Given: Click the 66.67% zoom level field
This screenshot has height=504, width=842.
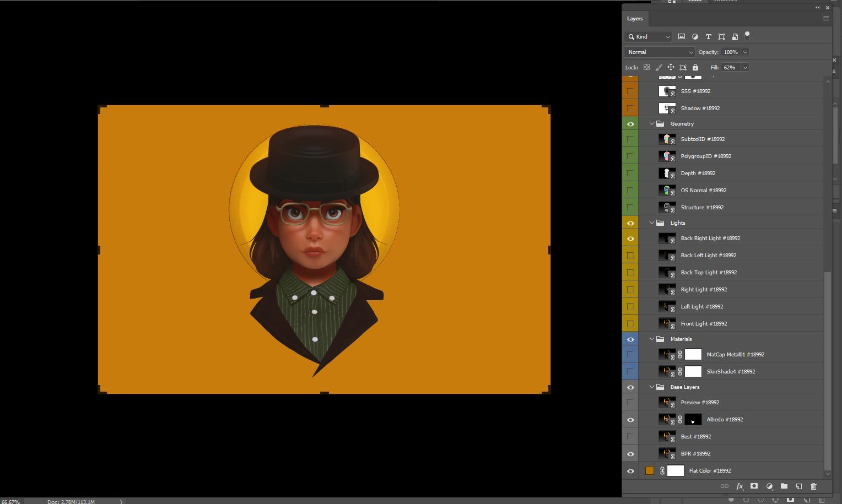Looking at the screenshot, I should (10, 501).
